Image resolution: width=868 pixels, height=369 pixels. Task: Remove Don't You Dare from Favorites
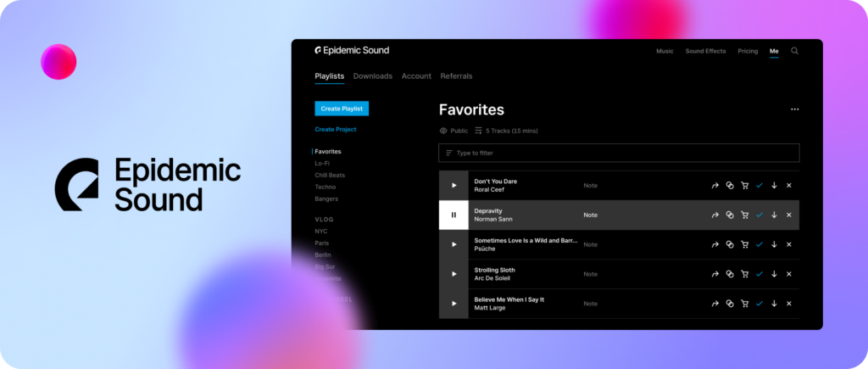coord(789,186)
